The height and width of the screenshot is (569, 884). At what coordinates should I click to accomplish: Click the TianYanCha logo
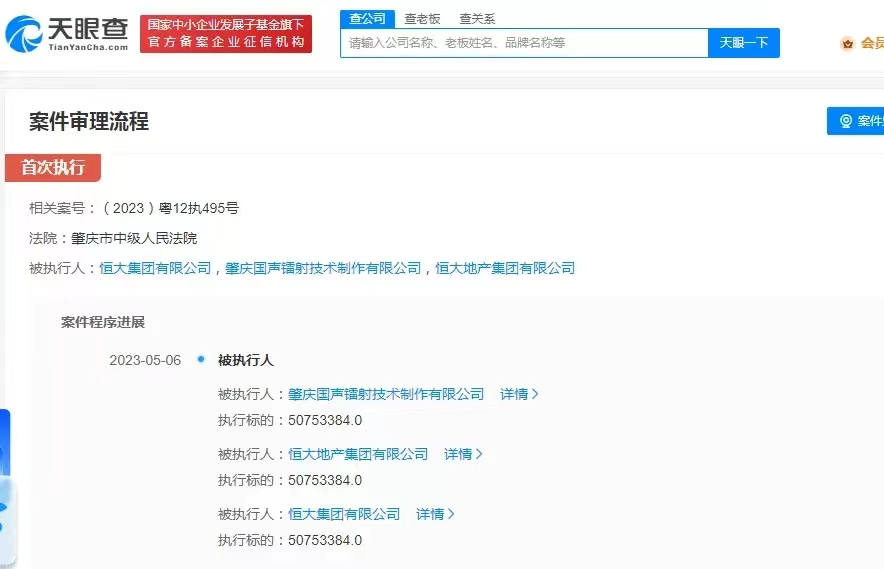pos(67,34)
